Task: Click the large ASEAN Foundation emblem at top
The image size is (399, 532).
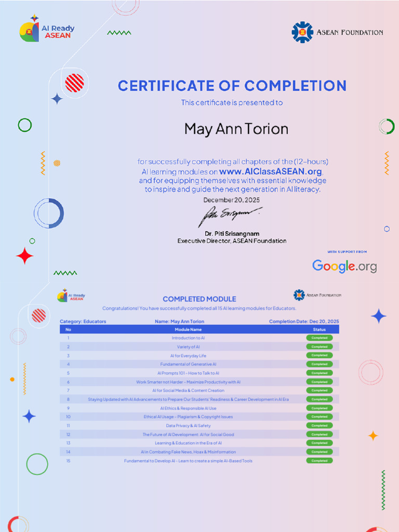Action: [302, 32]
